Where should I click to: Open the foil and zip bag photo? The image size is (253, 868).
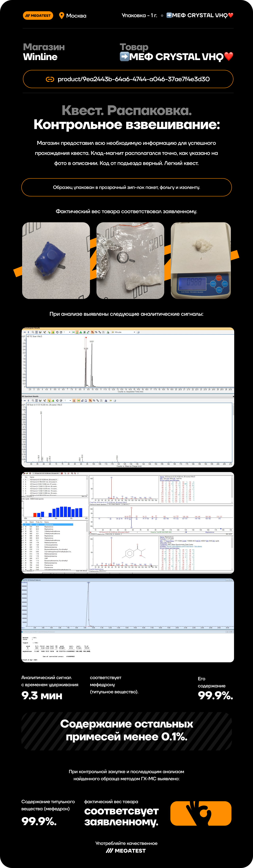[x=130, y=260]
